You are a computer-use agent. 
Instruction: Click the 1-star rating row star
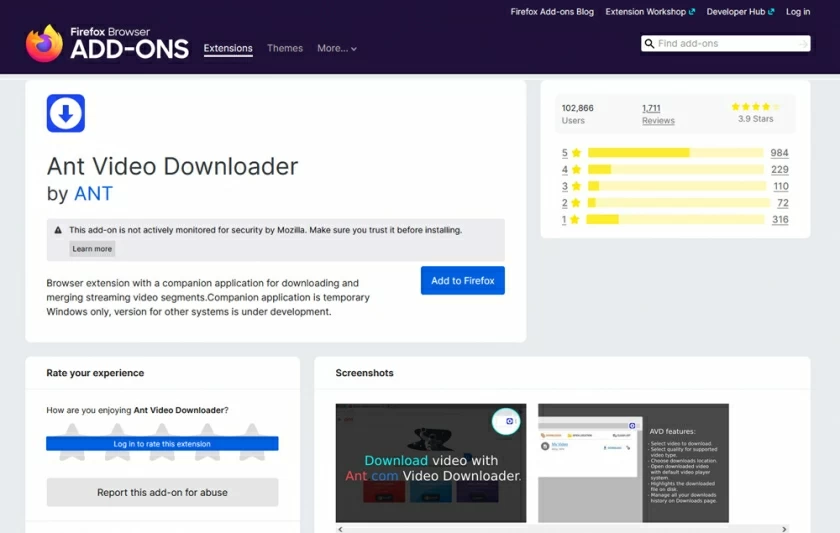575,219
